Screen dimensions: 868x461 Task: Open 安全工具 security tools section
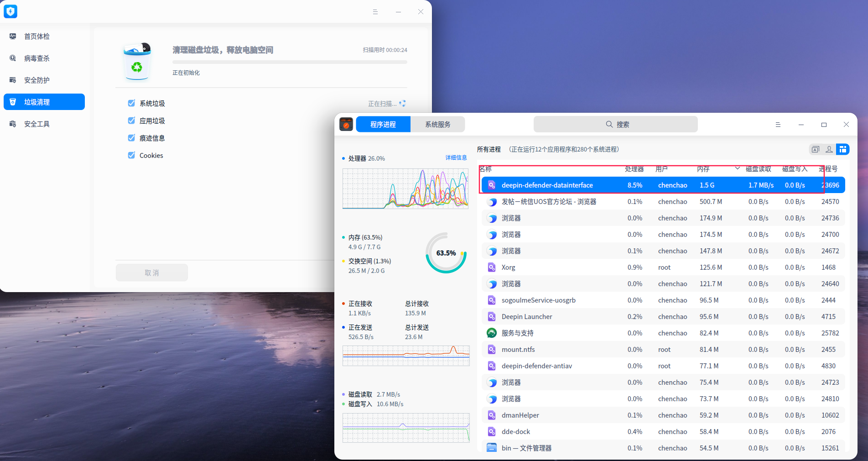(x=36, y=124)
